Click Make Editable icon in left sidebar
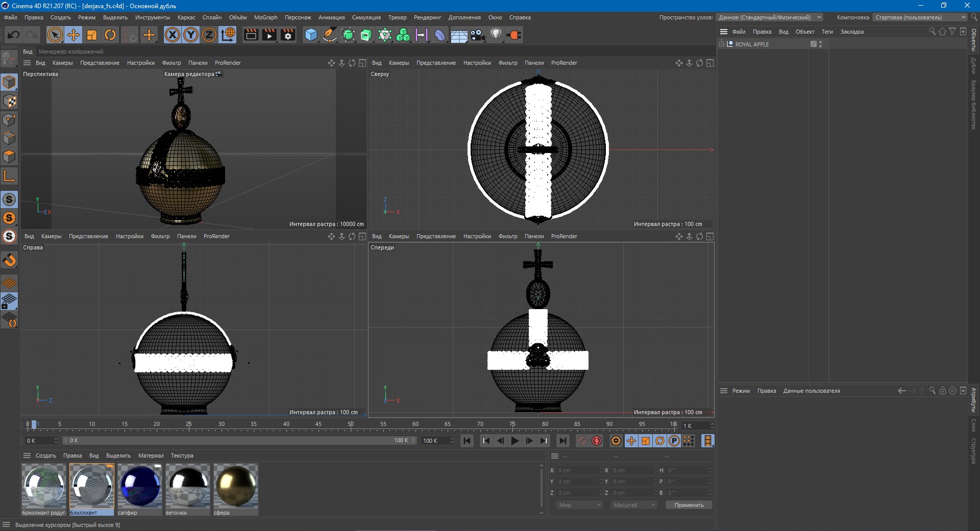 (9, 59)
